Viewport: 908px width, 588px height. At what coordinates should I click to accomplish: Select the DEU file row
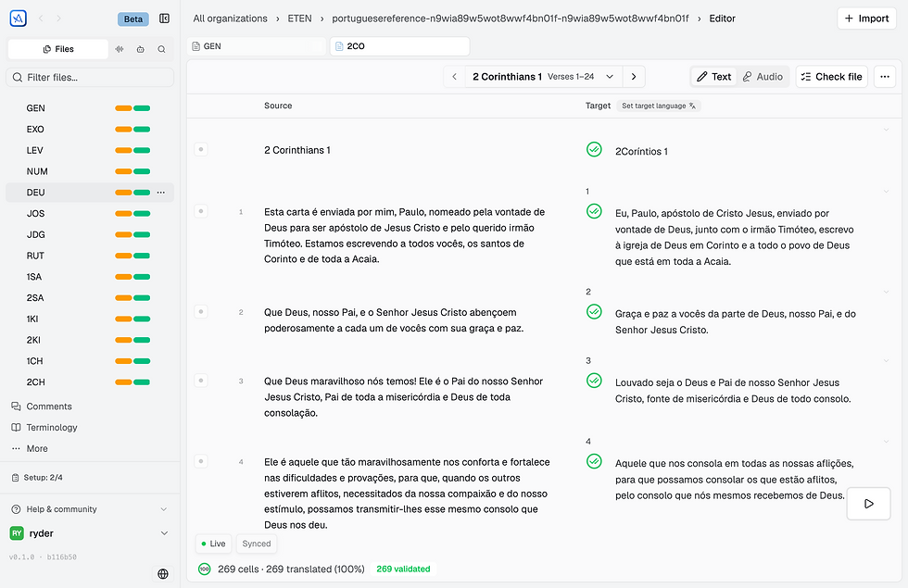pos(90,193)
